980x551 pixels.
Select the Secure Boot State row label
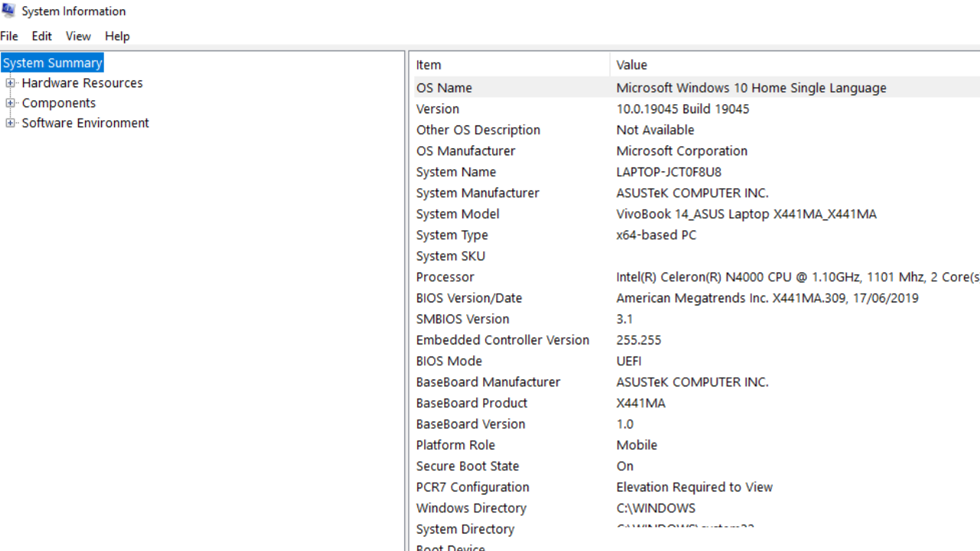click(468, 466)
